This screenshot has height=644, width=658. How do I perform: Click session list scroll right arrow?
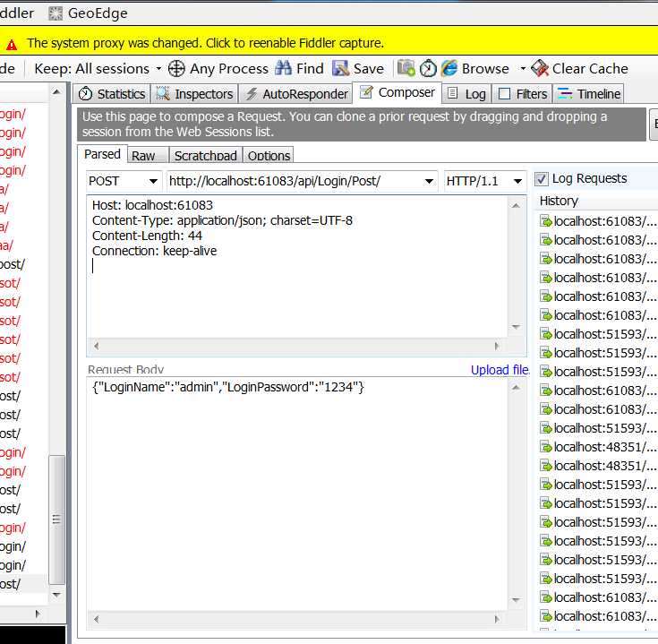pyautogui.click(x=38, y=614)
